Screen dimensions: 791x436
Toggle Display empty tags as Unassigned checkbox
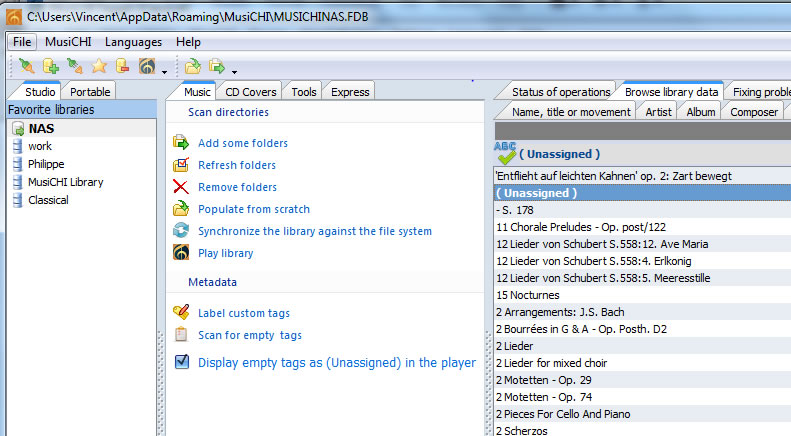point(182,362)
